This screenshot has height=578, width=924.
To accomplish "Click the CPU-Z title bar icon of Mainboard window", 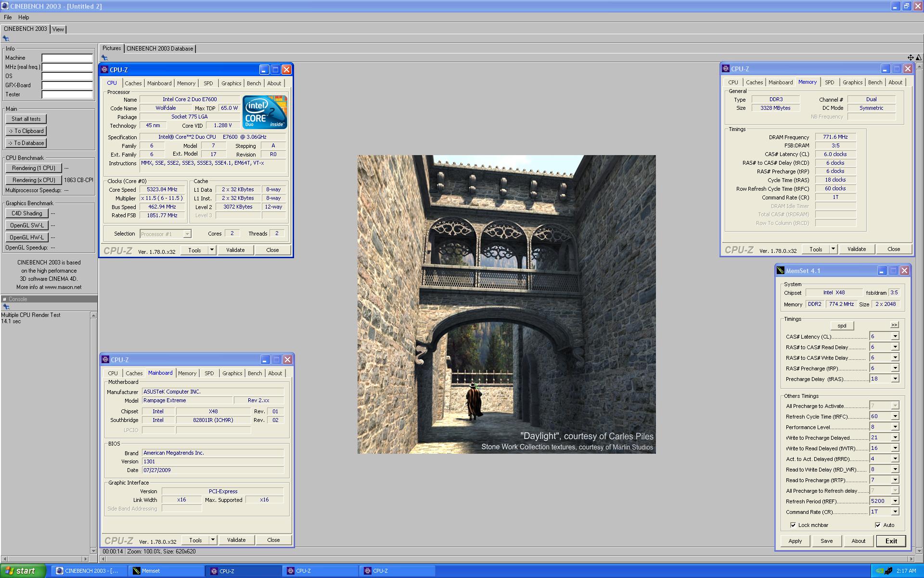I will pos(105,359).
